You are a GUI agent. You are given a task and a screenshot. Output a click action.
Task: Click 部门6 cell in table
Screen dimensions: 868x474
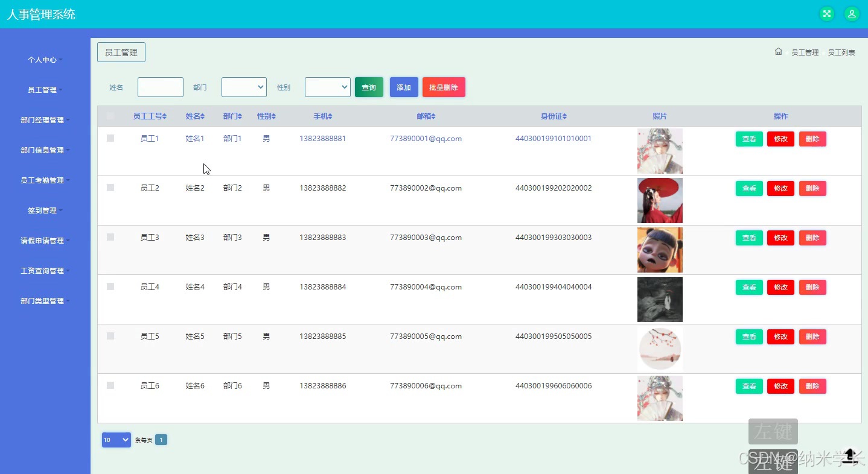click(232, 385)
